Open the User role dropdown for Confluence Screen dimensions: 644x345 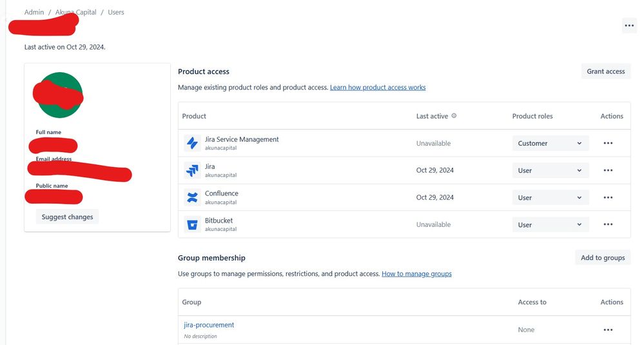551,197
